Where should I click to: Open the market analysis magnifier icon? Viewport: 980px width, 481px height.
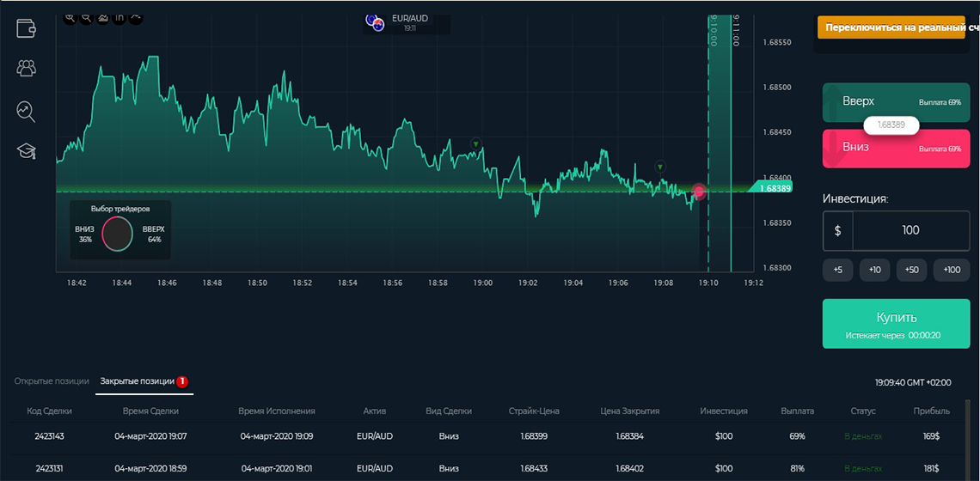click(x=27, y=110)
